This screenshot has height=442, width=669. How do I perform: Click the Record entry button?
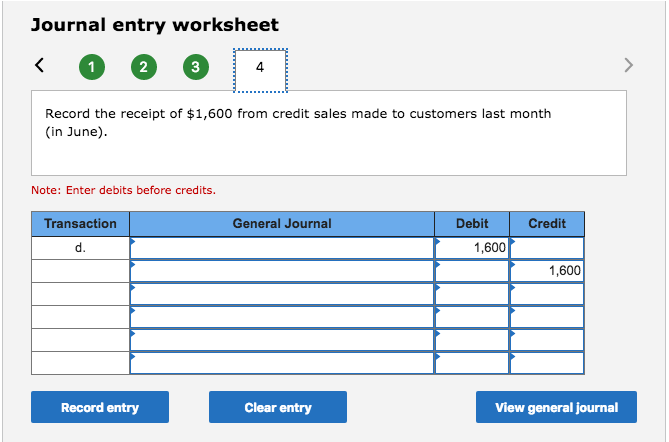tap(100, 407)
